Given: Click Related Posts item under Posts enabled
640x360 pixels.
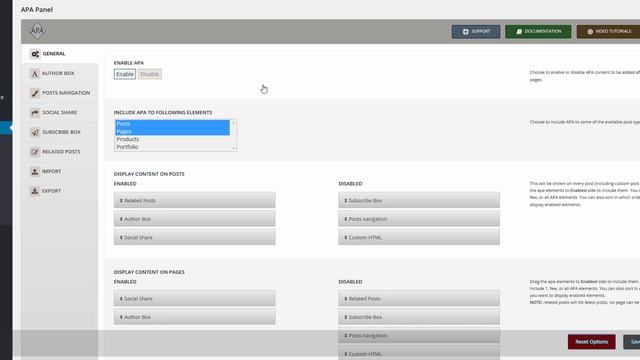Looking at the screenshot, I should [x=195, y=200].
